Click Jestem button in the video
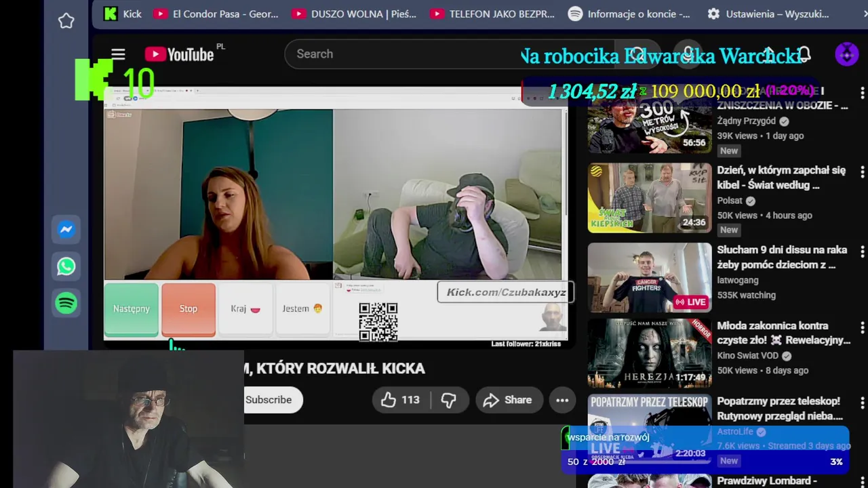This screenshot has height=488, width=868. point(302,309)
